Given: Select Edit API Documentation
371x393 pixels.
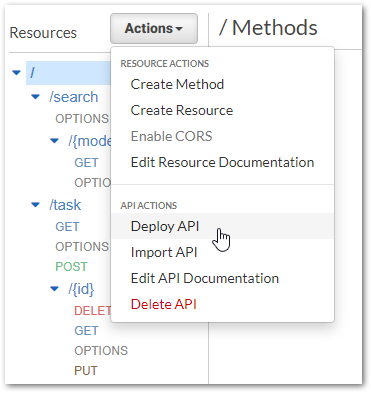Looking at the screenshot, I should pyautogui.click(x=205, y=278).
